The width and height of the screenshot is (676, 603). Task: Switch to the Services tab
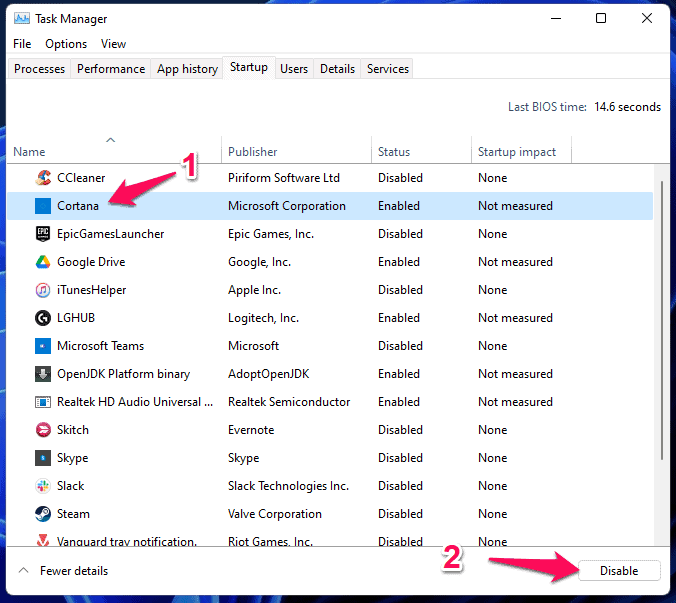coord(387,69)
